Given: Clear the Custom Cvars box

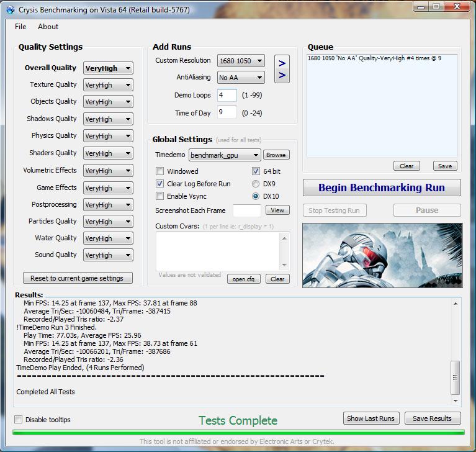Looking at the screenshot, I should (x=277, y=279).
